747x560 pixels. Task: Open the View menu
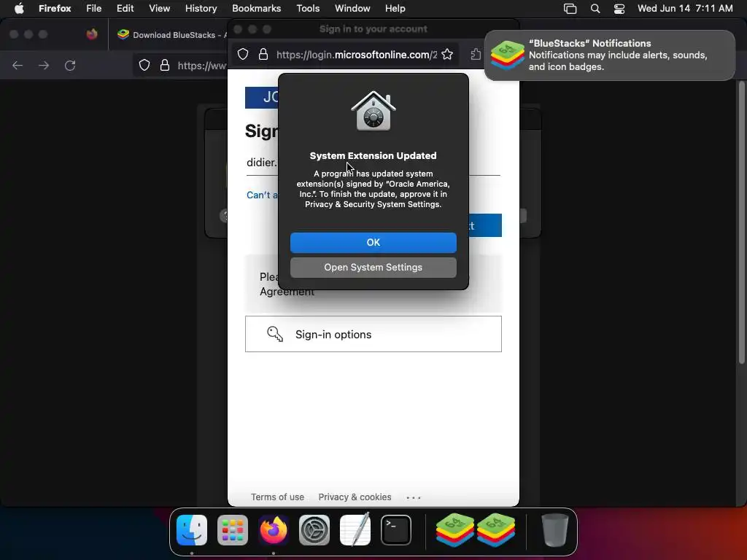pyautogui.click(x=159, y=8)
